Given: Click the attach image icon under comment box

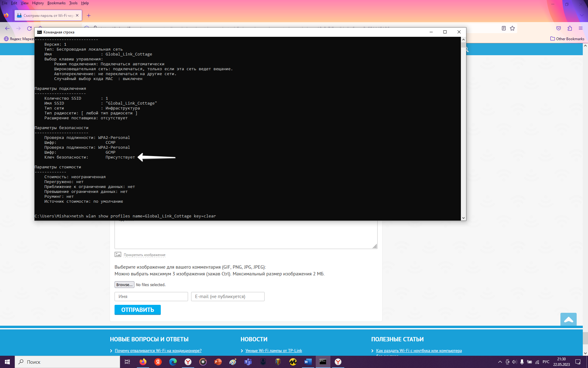Looking at the screenshot, I should coord(118,255).
